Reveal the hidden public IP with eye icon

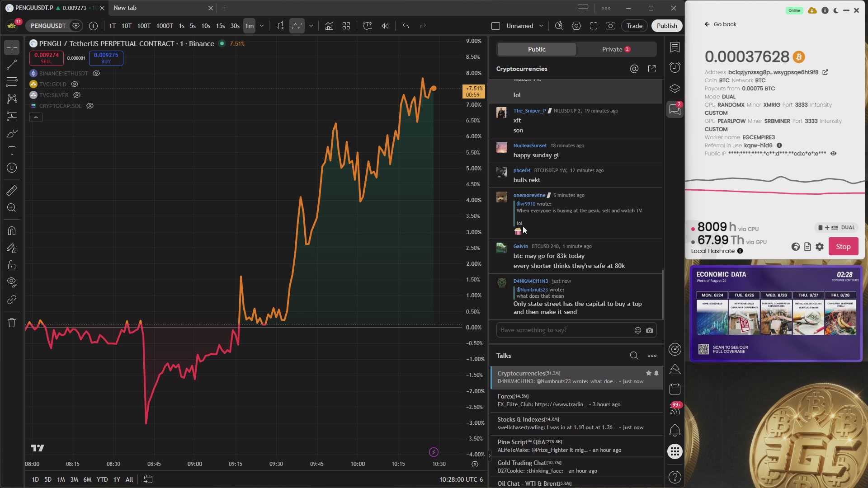point(833,153)
